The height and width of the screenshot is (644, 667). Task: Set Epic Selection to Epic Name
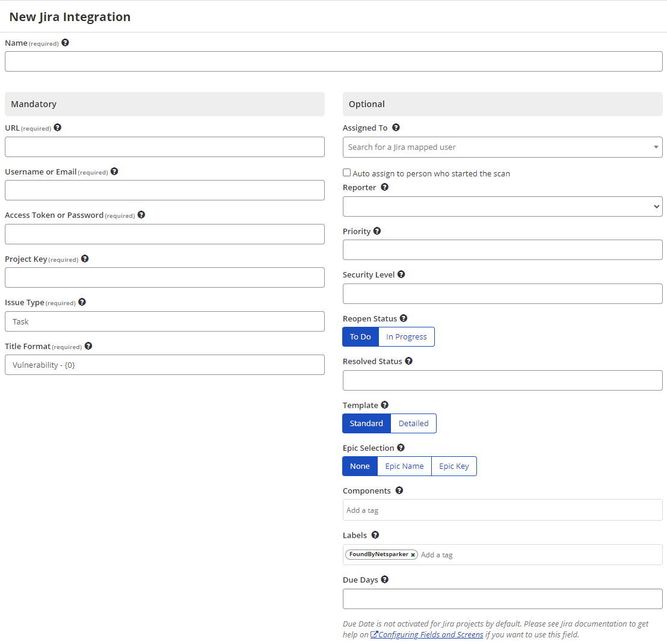point(405,466)
